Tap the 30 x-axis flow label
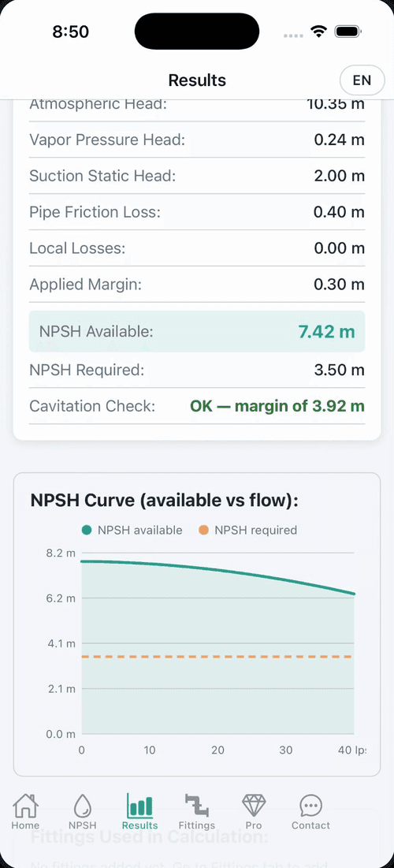 pyautogui.click(x=285, y=751)
